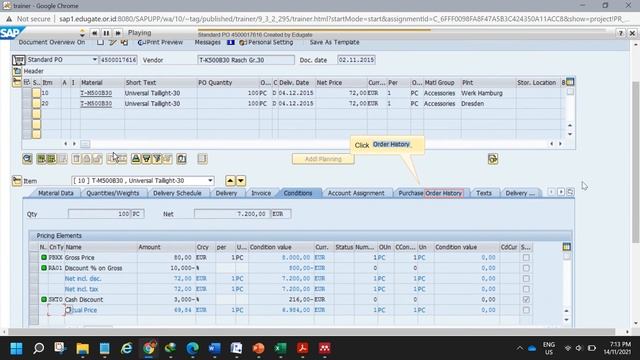
Task: Go to previous item with up arrow
Action: 230,180
